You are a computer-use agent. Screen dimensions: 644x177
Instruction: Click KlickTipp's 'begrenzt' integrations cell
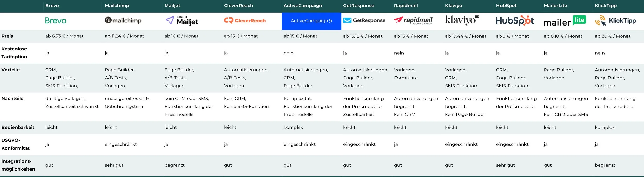605,165
